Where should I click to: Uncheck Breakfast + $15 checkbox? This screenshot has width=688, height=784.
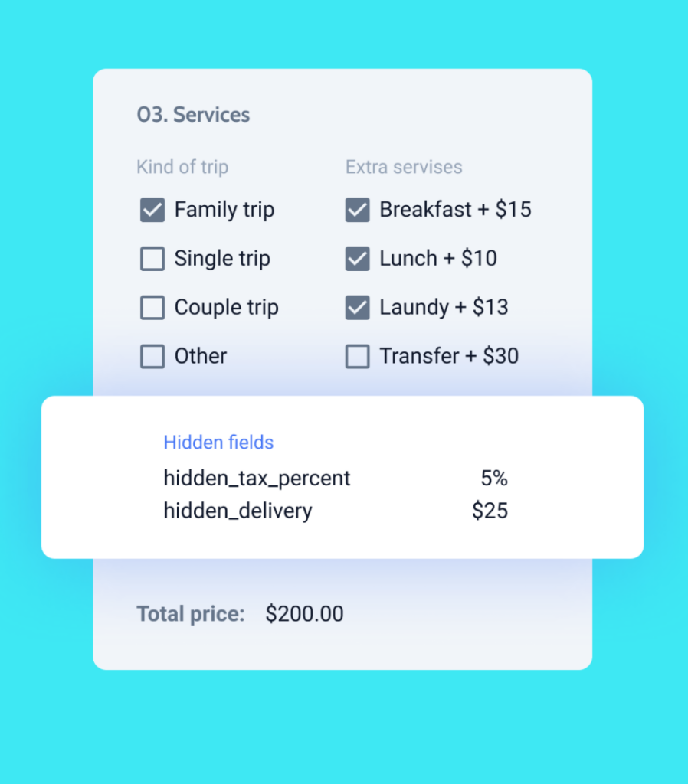357,210
